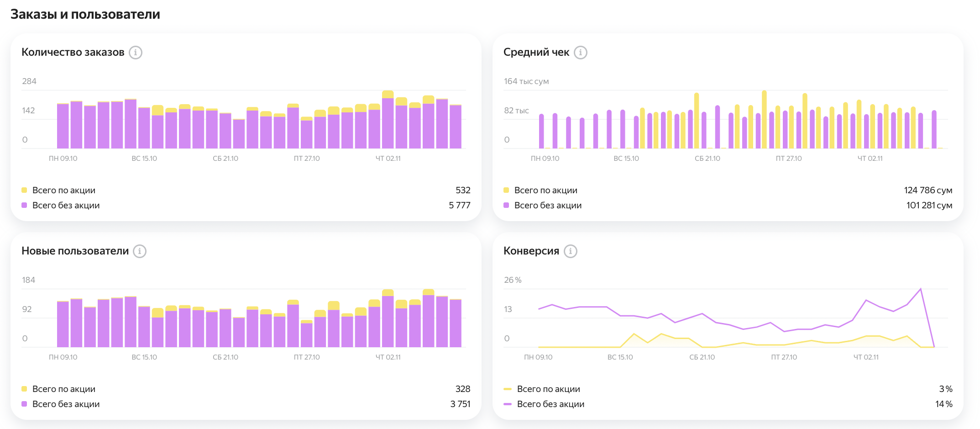This screenshot has width=980, height=429.
Task: Toggle 'Всего без акции' legend in Новые пользователи
Action: pos(66,404)
